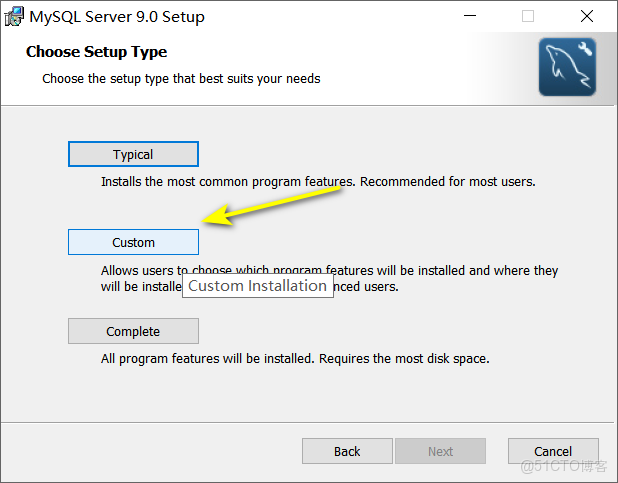
Task: Choose the Typical setup type button
Action: coord(133,154)
